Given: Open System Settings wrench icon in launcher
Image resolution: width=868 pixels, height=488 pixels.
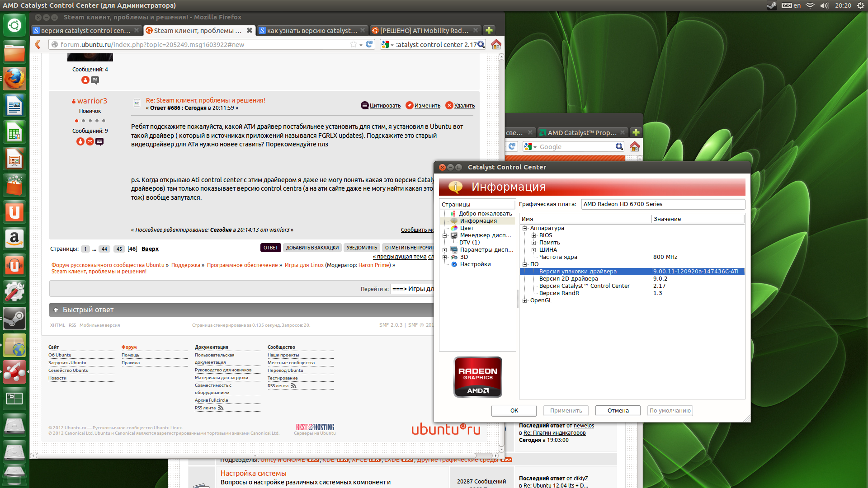Looking at the screenshot, I should (x=14, y=292).
